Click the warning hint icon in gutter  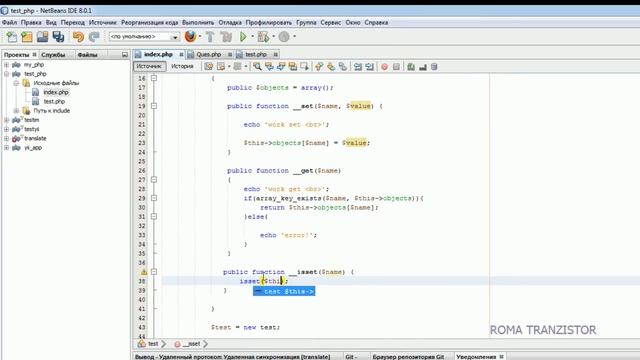point(144,272)
